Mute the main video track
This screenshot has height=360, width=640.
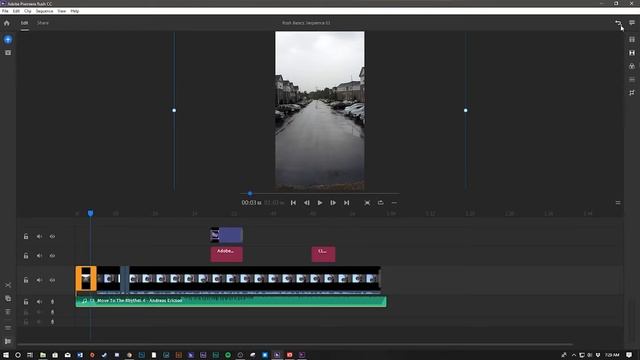[x=39, y=280]
